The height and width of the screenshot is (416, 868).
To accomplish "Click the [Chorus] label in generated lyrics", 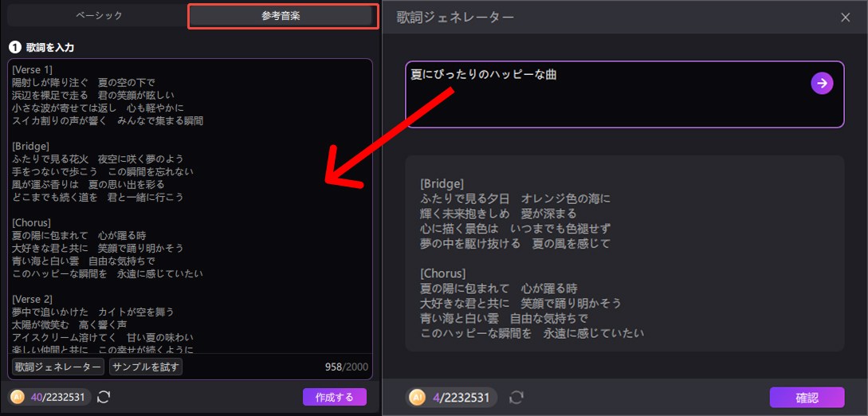I will click(443, 273).
